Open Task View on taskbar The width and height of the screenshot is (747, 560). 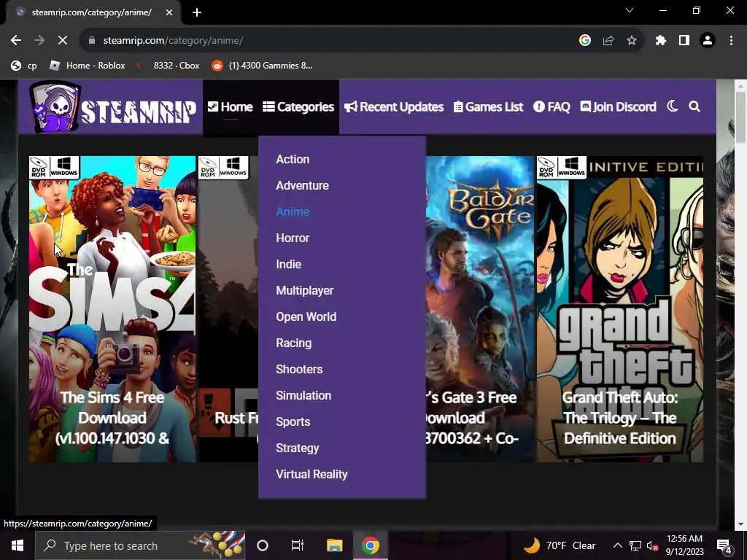pos(298,545)
